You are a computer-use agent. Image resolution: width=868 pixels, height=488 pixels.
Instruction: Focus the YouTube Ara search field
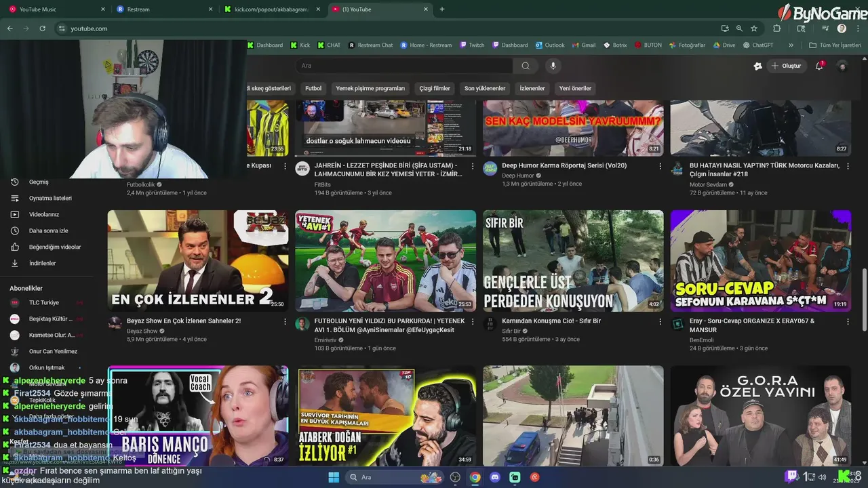(x=404, y=66)
